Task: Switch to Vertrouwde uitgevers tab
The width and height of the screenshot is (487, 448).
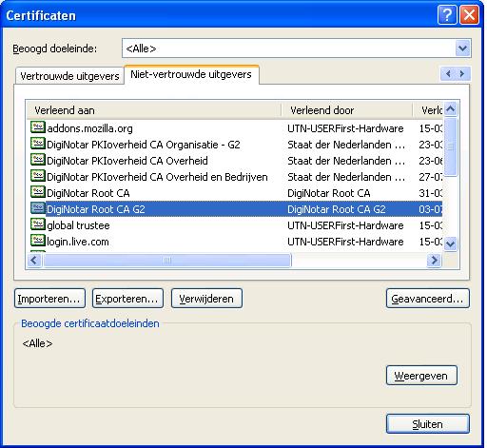Action: pos(69,76)
